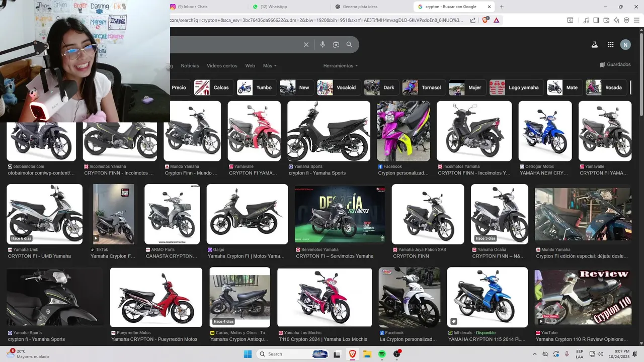644x362 pixels.
Task: Show hidden system tray icons
Action: 534,354
